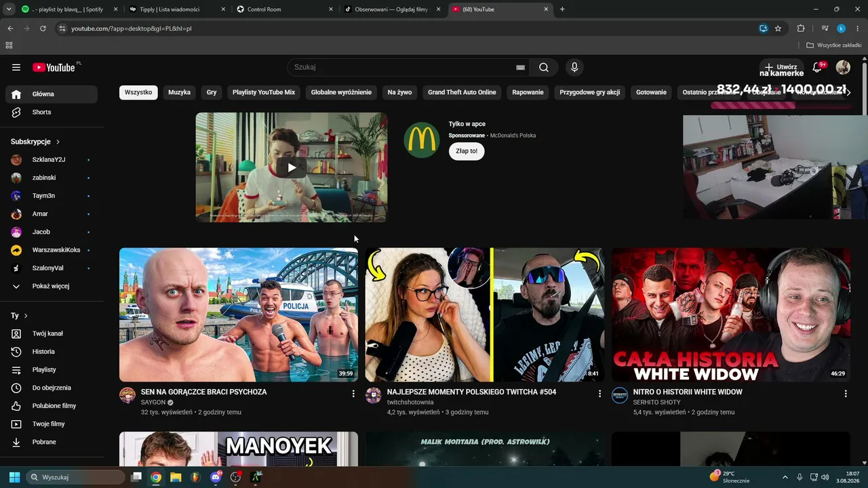The height and width of the screenshot is (488, 868).
Task: Switch to the Control Room browser tab
Action: click(283, 9)
